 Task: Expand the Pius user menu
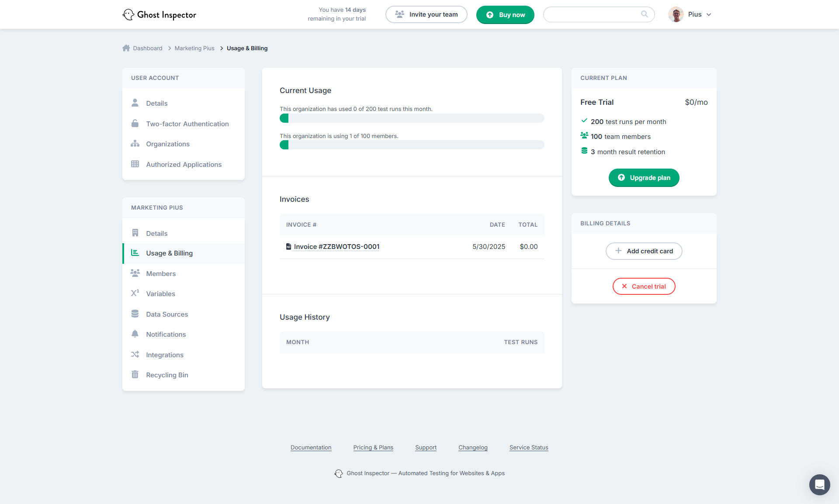pyautogui.click(x=709, y=14)
